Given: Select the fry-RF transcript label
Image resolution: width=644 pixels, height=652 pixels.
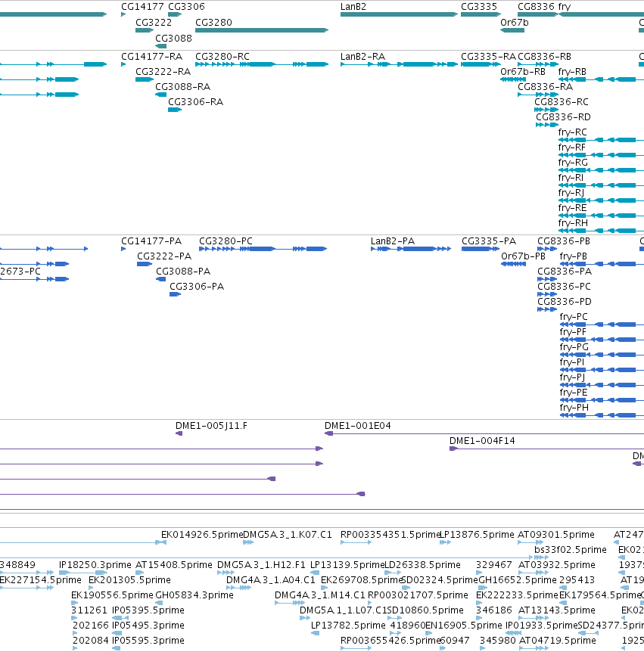Looking at the screenshot, I should 571,147.
